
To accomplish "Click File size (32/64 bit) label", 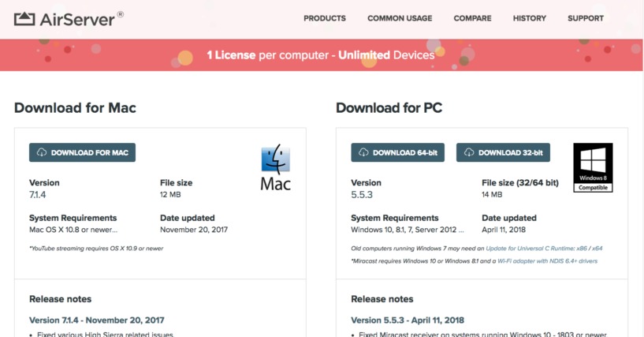I will pyautogui.click(x=520, y=183).
